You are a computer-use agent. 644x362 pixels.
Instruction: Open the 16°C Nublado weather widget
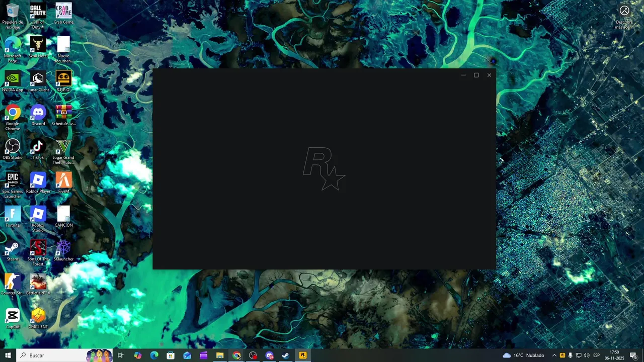[x=524, y=355]
